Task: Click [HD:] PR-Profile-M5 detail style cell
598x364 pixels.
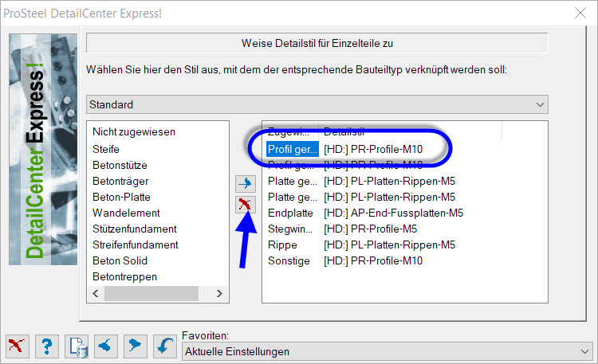Action: 370,229
